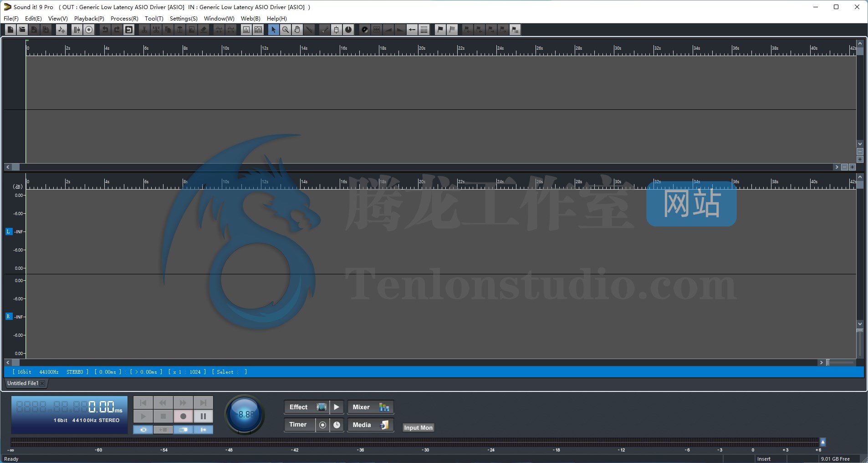
Task: Click the rewind transport button
Action: pyautogui.click(x=163, y=402)
